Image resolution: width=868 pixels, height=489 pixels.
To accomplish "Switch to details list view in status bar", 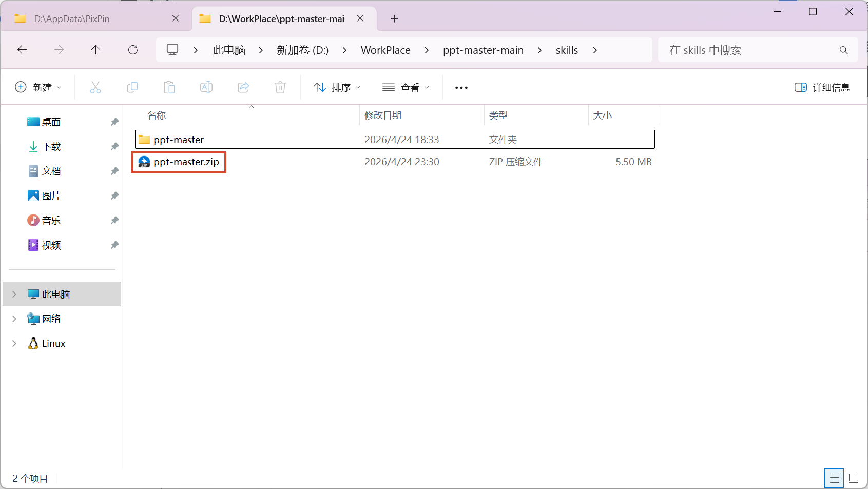I will pyautogui.click(x=834, y=478).
